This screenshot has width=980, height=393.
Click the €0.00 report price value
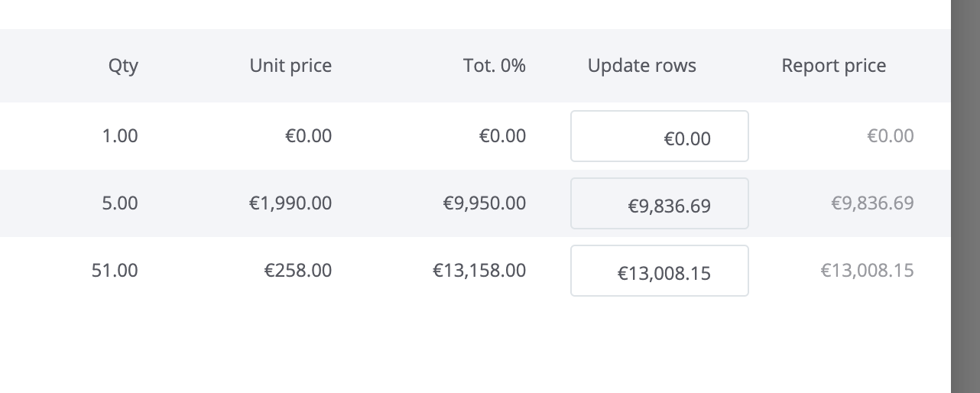pos(891,136)
